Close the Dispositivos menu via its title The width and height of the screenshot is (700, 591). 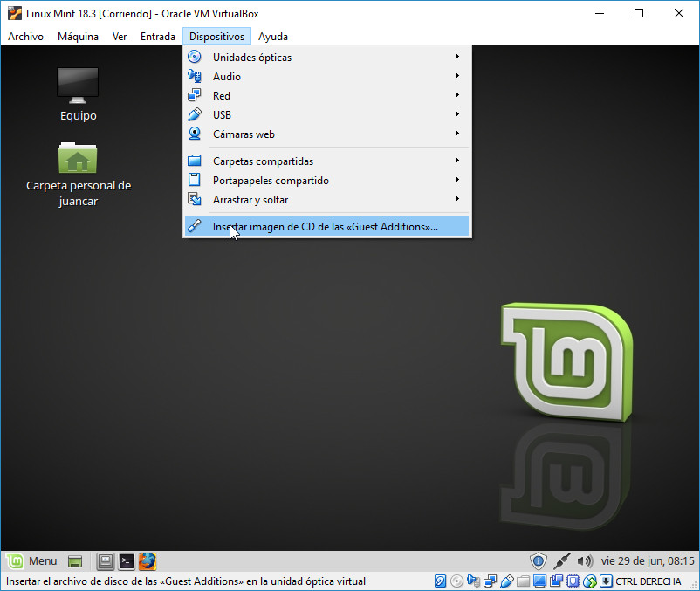(x=216, y=37)
